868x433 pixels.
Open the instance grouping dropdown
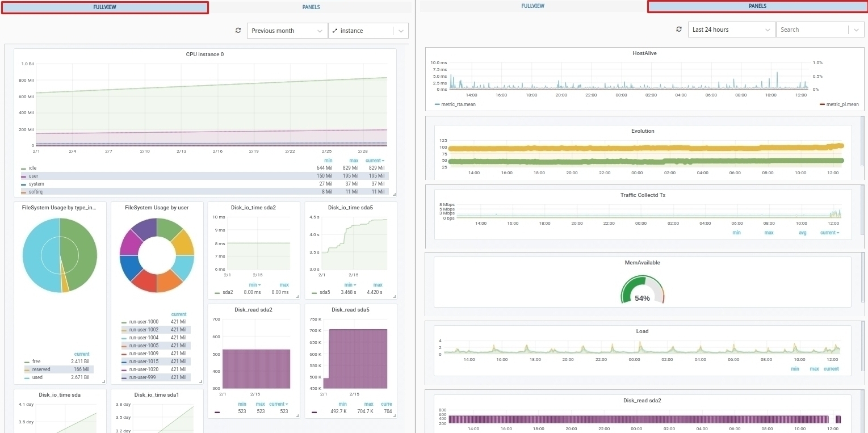click(x=368, y=31)
